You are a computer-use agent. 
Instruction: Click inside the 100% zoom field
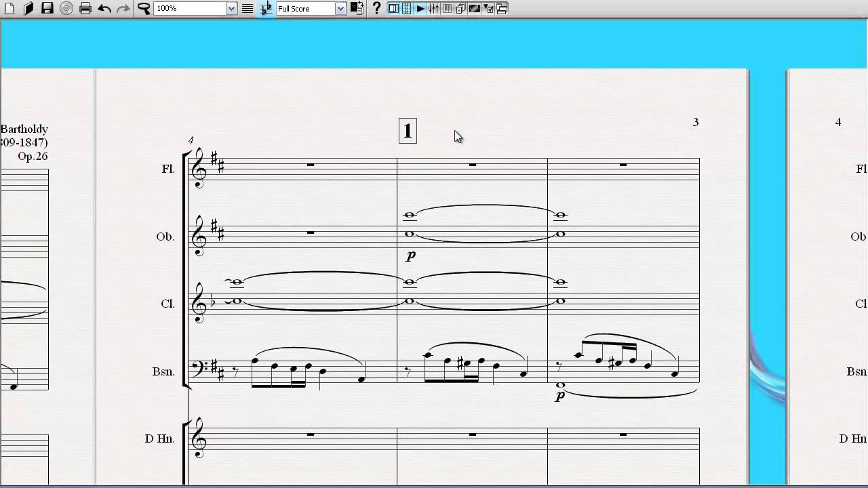tap(189, 8)
